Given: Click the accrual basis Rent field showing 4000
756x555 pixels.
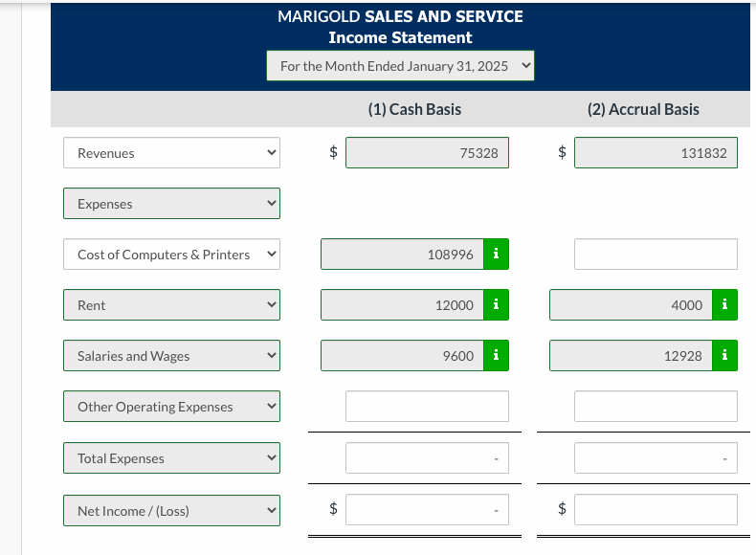Looking at the screenshot, I should pos(631,304).
